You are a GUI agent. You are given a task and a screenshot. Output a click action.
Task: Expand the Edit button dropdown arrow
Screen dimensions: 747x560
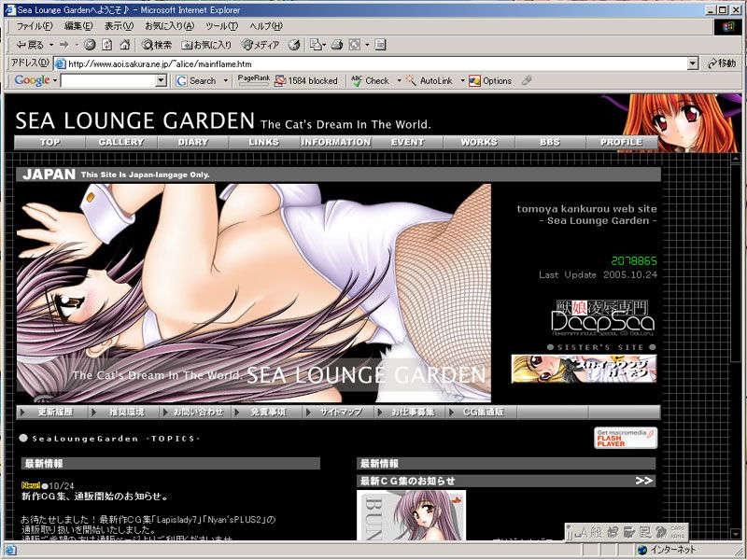click(x=367, y=45)
